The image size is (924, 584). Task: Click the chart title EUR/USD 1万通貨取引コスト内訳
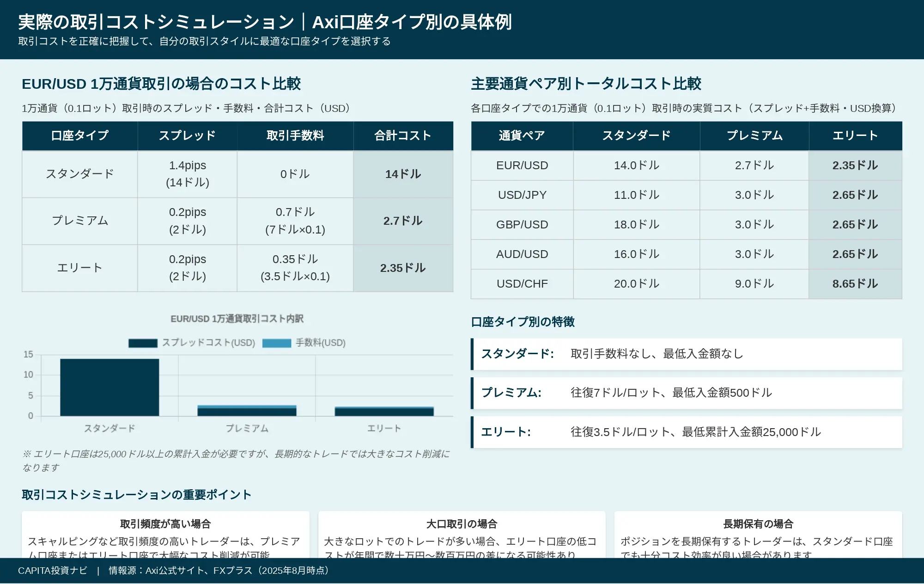237,319
